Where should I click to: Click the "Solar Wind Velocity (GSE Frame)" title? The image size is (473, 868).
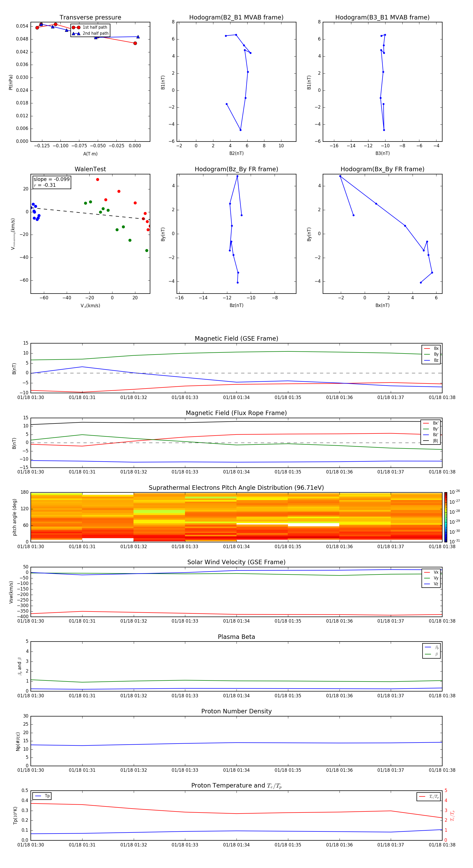point(236,562)
